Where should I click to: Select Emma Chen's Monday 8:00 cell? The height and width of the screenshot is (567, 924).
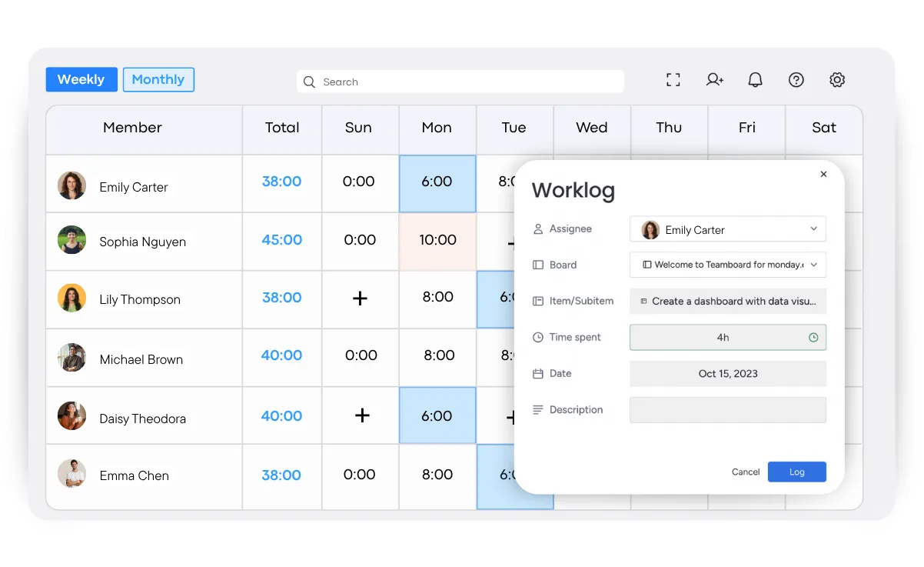pos(437,476)
